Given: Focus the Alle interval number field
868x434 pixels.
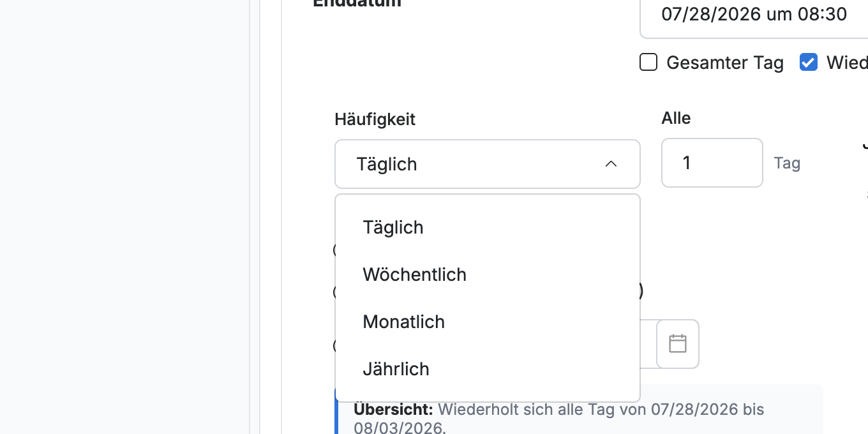Looking at the screenshot, I should pyautogui.click(x=712, y=163).
